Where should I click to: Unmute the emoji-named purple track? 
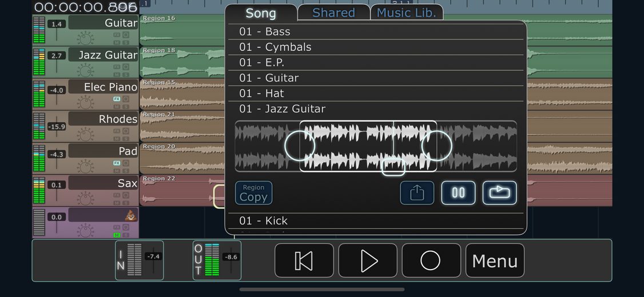point(117,235)
